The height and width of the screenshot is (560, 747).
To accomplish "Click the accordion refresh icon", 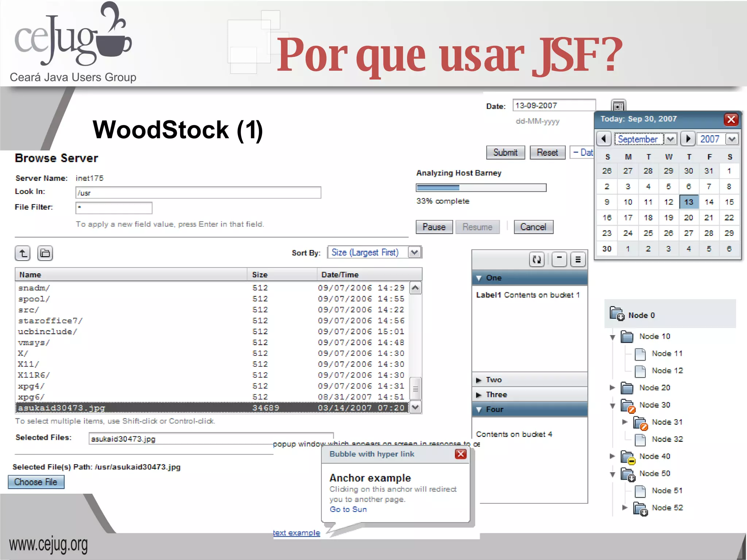I will (537, 260).
